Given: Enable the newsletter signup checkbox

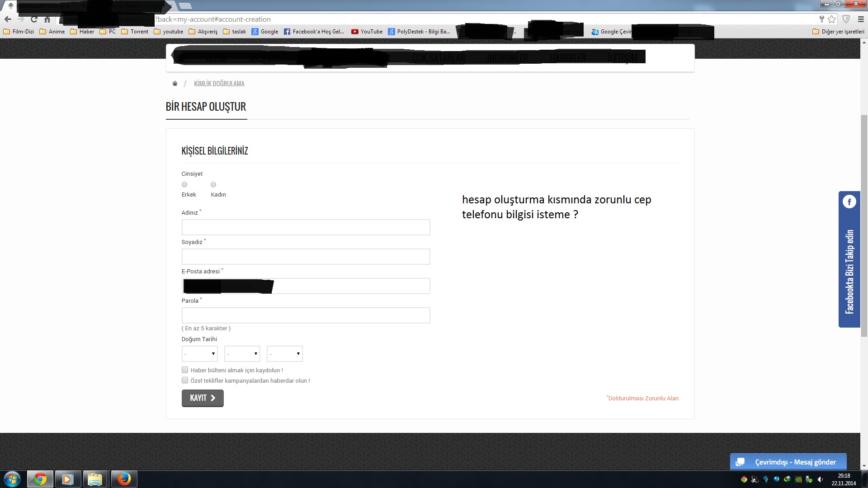Looking at the screenshot, I should 185,370.
